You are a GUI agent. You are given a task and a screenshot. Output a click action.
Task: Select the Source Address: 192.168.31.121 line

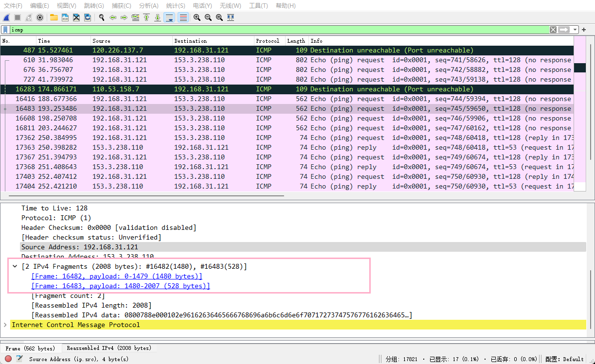coord(303,247)
